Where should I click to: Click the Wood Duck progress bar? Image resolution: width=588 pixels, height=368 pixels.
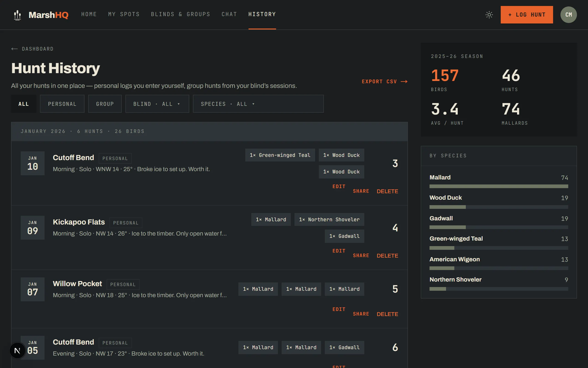click(499, 207)
